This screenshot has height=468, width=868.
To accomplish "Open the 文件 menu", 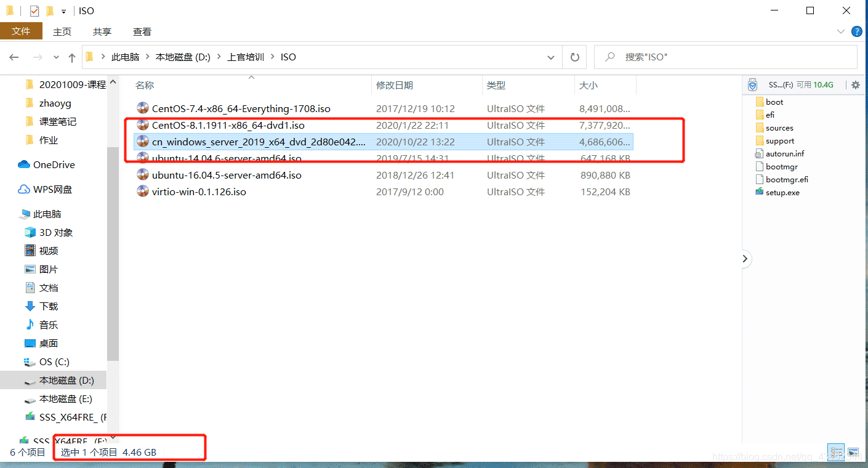I will (21, 31).
